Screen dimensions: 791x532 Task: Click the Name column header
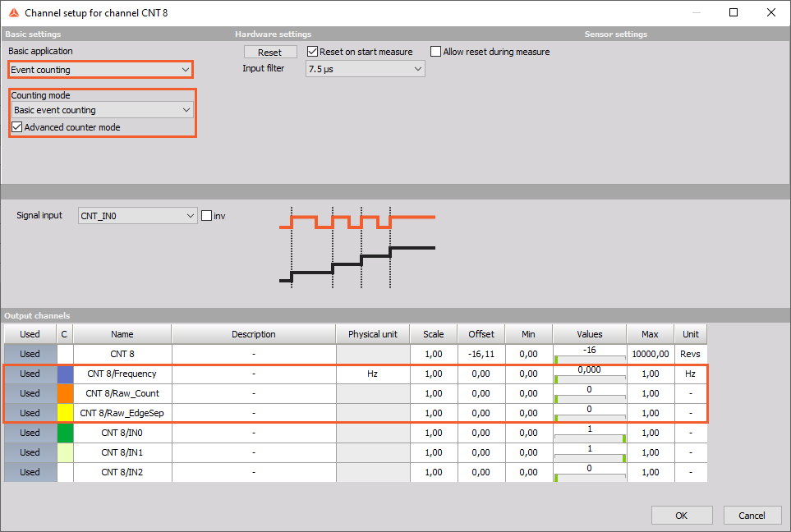tap(122, 334)
